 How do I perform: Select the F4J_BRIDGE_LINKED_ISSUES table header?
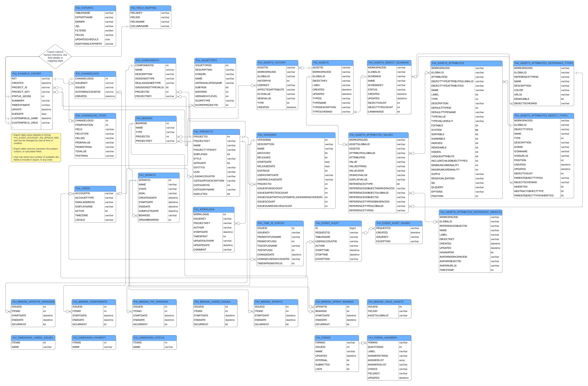tap(215, 302)
